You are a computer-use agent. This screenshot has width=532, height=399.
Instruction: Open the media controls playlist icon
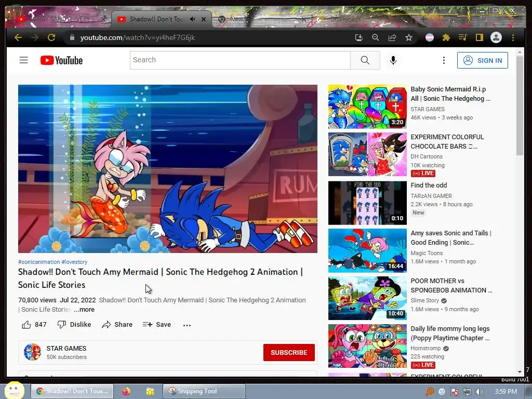(462, 37)
